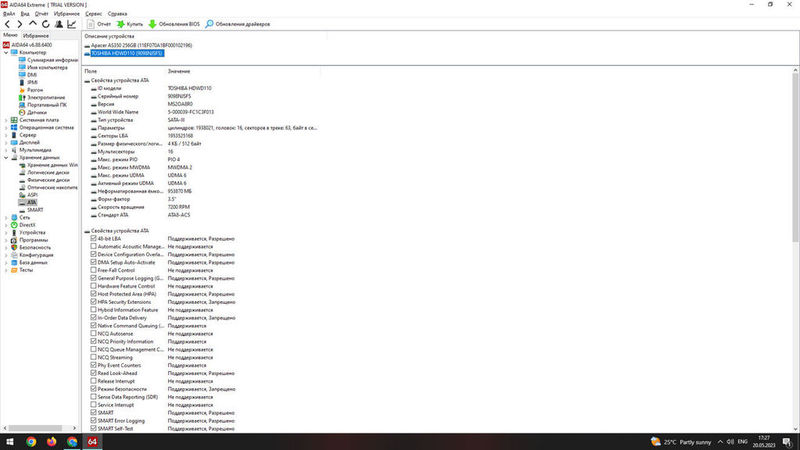The height and width of the screenshot is (450, 800).
Task: Expand the Сервер node
Action: coord(6,135)
